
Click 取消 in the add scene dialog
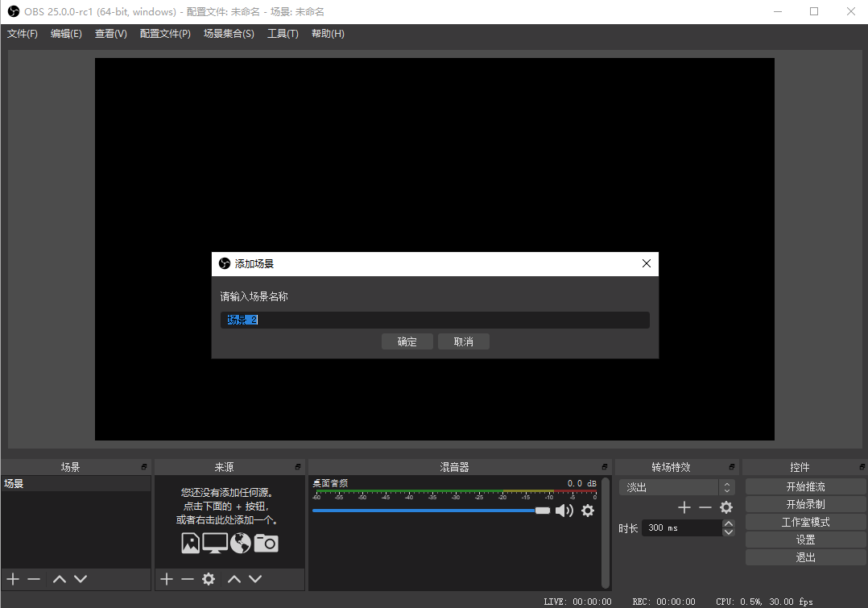(x=464, y=341)
